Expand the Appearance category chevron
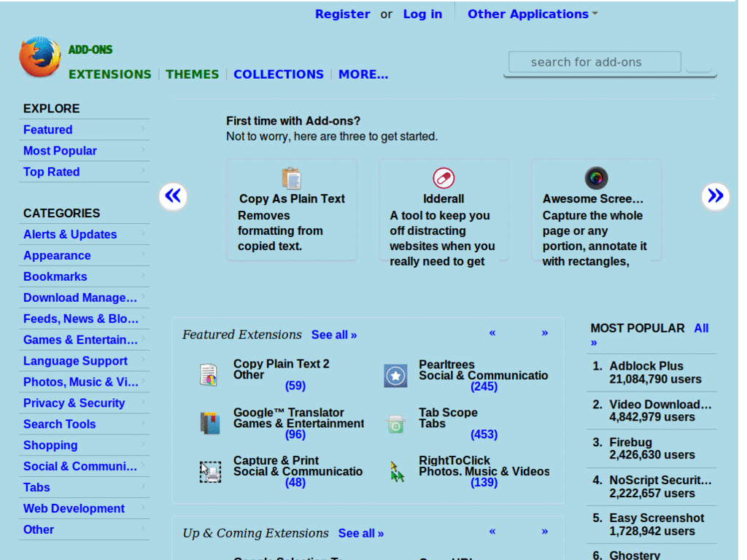The image size is (747, 560). click(144, 255)
